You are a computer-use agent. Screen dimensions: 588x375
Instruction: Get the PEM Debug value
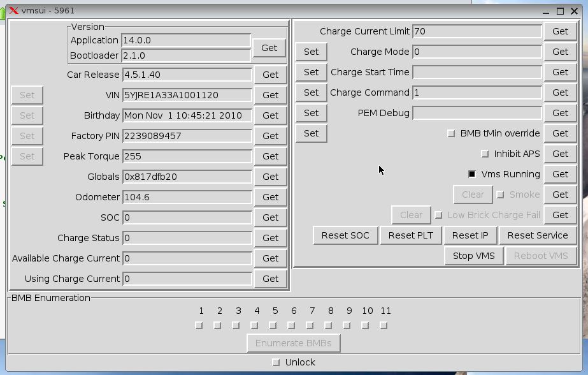point(560,113)
